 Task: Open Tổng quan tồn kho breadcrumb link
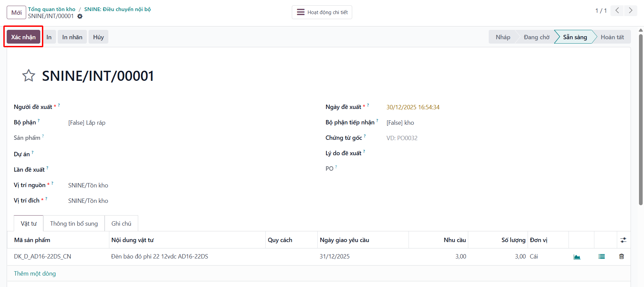point(52,9)
